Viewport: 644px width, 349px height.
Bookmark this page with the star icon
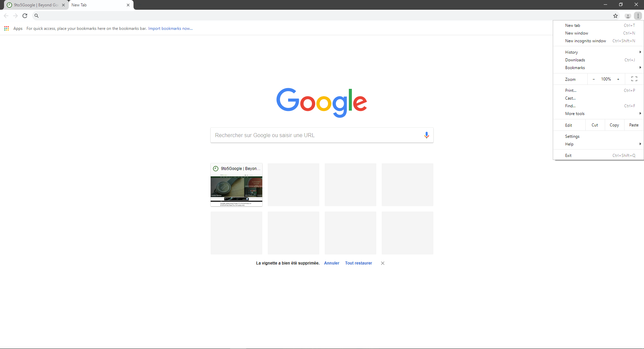[x=616, y=16]
